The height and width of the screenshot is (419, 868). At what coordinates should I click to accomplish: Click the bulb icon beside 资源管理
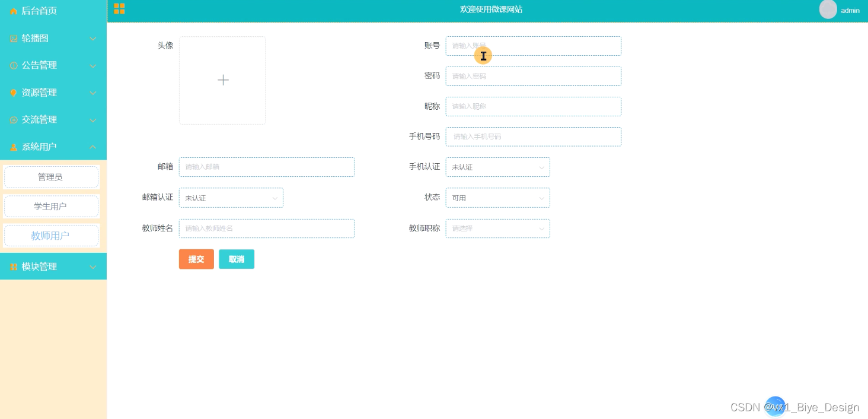[14, 93]
